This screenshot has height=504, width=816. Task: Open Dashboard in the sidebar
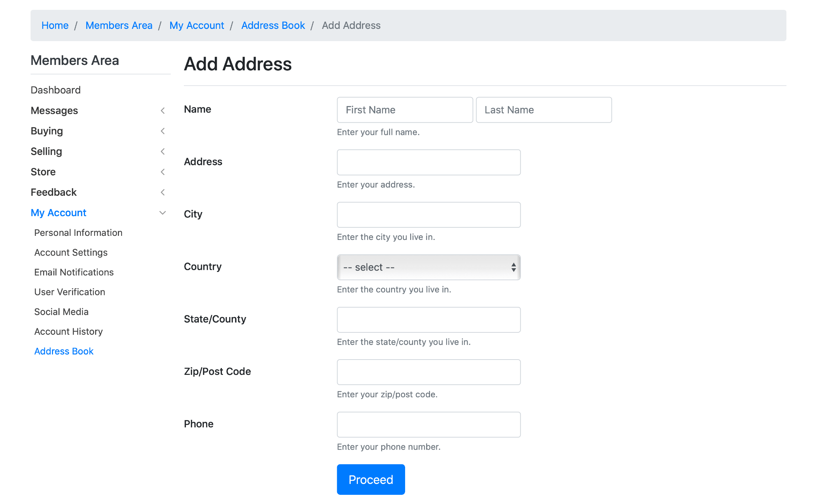tap(56, 90)
